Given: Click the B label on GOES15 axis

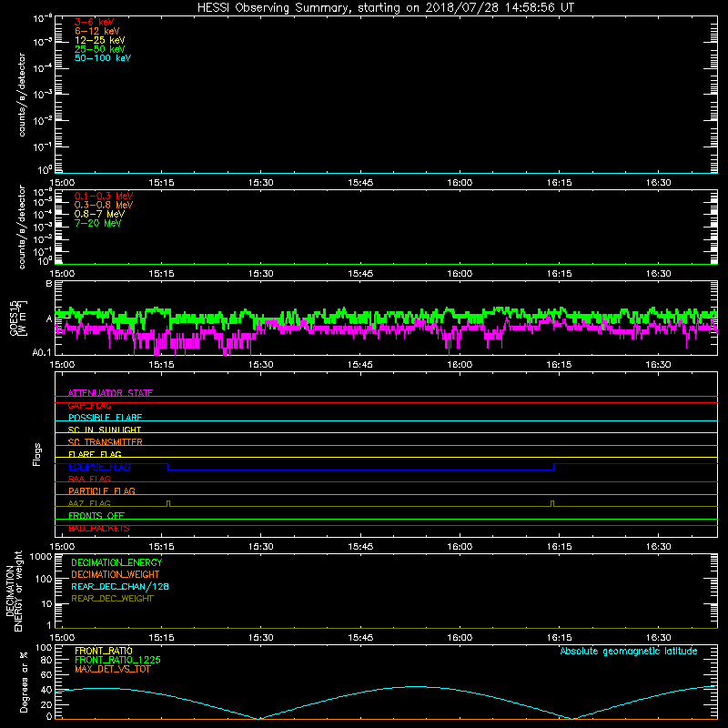Looking at the screenshot, I should tap(49, 284).
